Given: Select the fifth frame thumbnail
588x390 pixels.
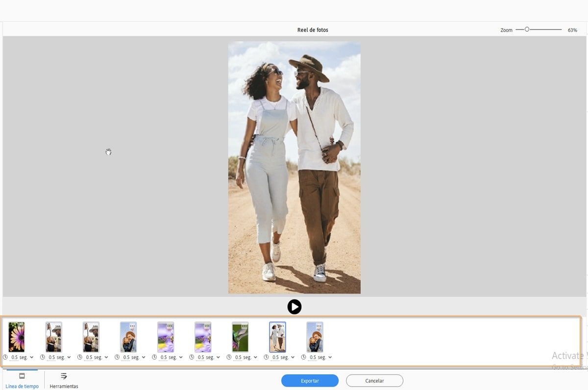Looking at the screenshot, I should [166, 337].
